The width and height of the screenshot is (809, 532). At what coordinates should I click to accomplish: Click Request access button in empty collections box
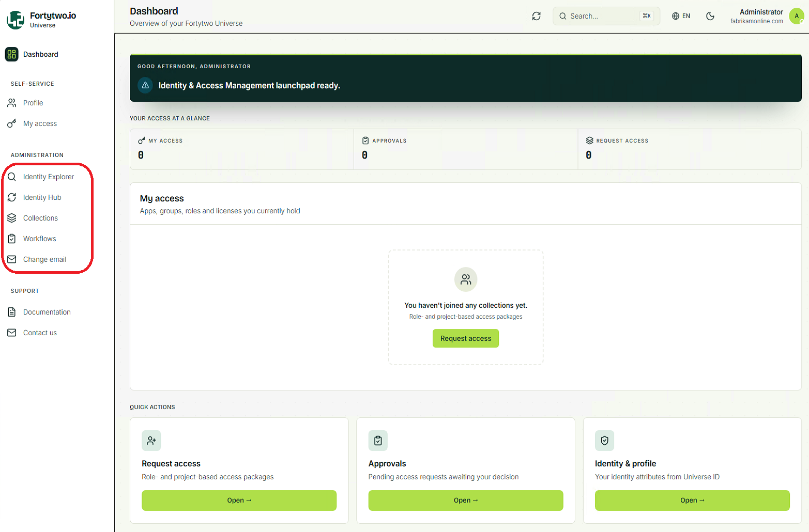tap(466, 338)
